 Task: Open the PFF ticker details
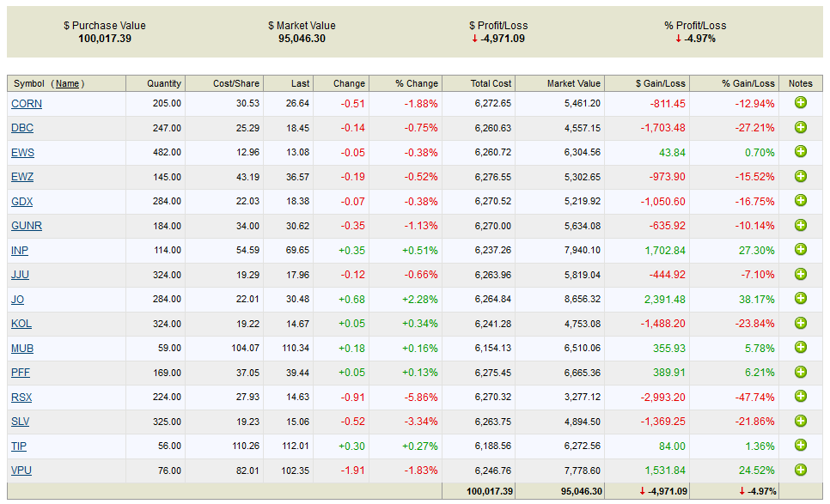click(21, 373)
